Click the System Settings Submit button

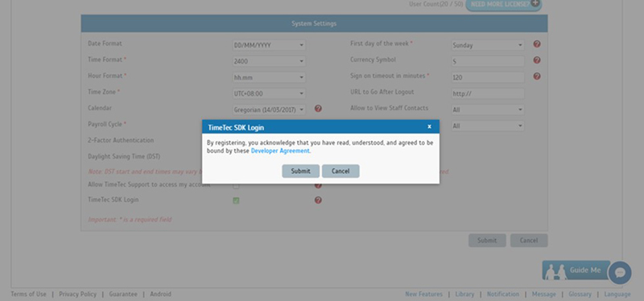(x=487, y=240)
